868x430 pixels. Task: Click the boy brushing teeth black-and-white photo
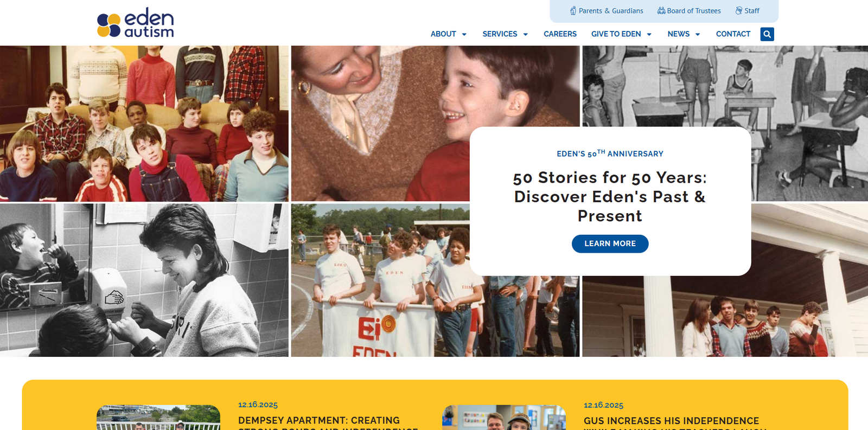pyautogui.click(x=144, y=280)
